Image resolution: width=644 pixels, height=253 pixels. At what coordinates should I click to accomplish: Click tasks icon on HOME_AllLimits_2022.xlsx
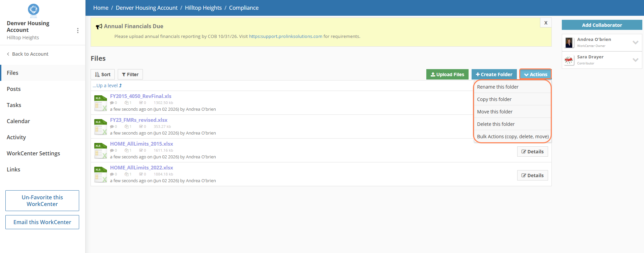(141, 174)
